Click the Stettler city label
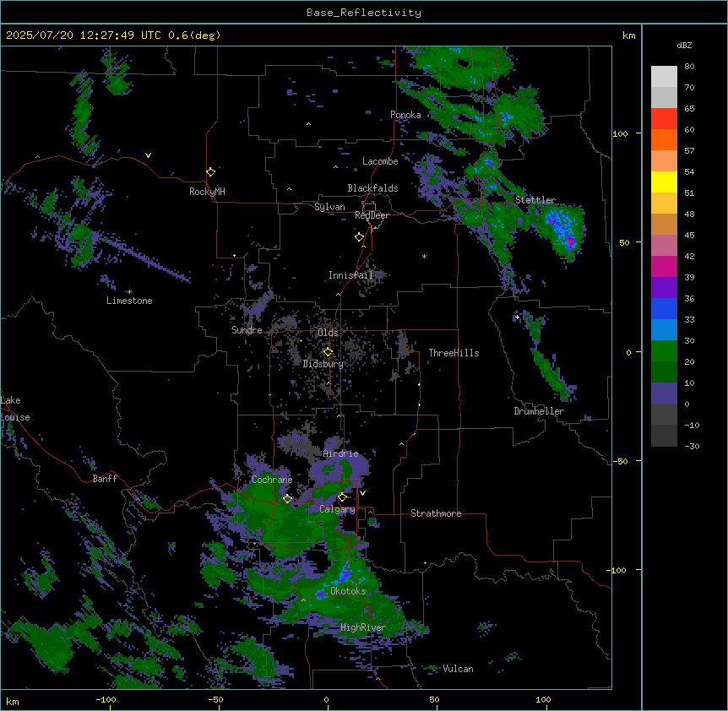The image size is (728, 711). (535, 200)
